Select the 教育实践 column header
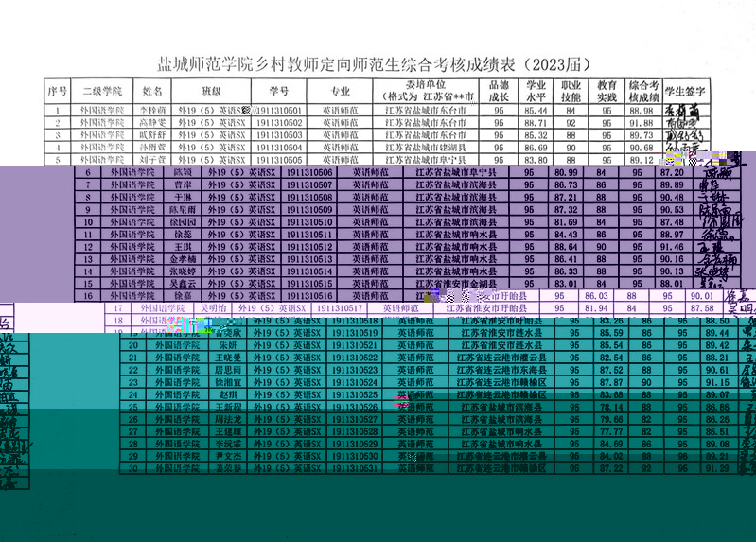756x542 pixels. tap(607, 91)
